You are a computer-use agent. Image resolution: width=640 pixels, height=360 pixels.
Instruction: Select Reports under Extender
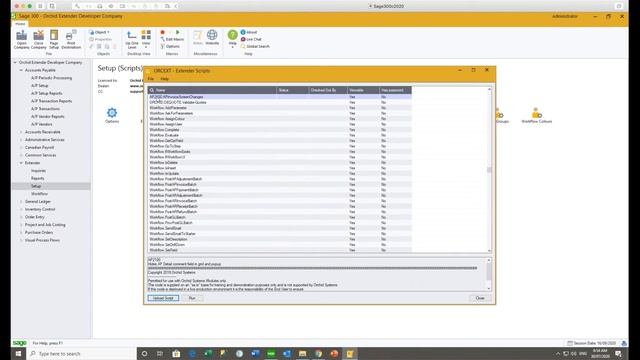[38, 178]
